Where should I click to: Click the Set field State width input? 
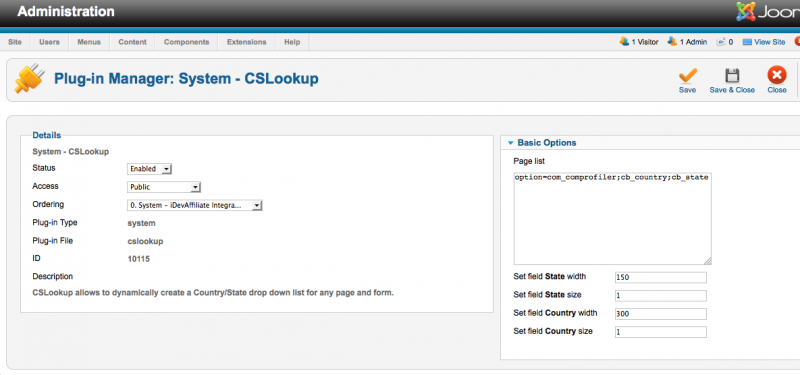point(661,278)
